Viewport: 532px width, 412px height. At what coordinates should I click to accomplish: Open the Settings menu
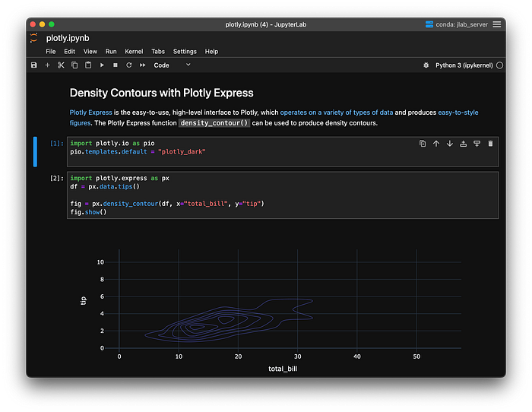pyautogui.click(x=185, y=52)
